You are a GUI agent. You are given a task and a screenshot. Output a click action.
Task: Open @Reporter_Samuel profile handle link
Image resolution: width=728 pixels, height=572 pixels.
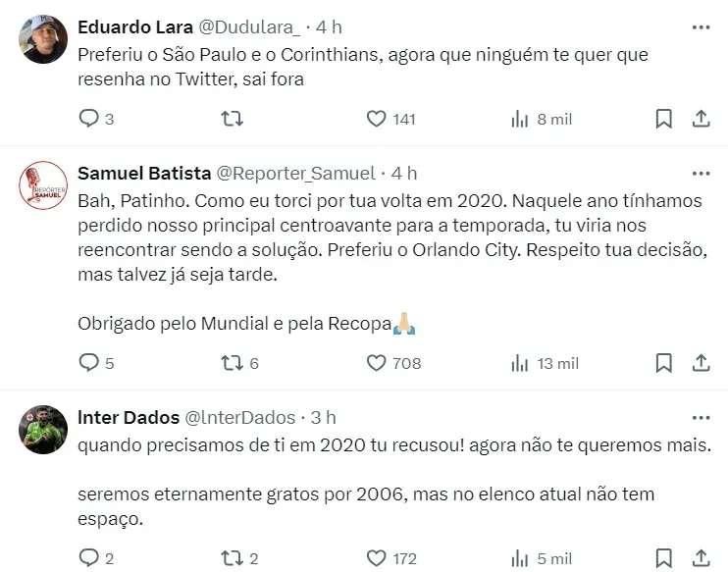click(x=295, y=173)
